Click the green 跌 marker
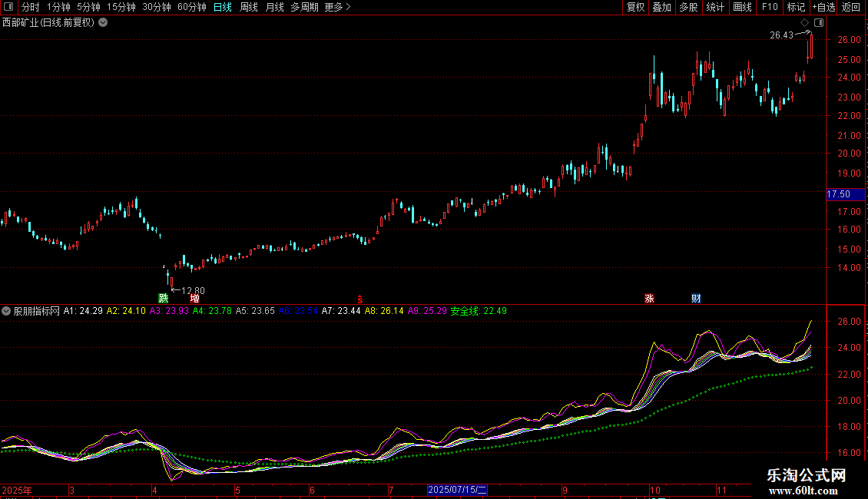868x499 pixels. coord(164,298)
